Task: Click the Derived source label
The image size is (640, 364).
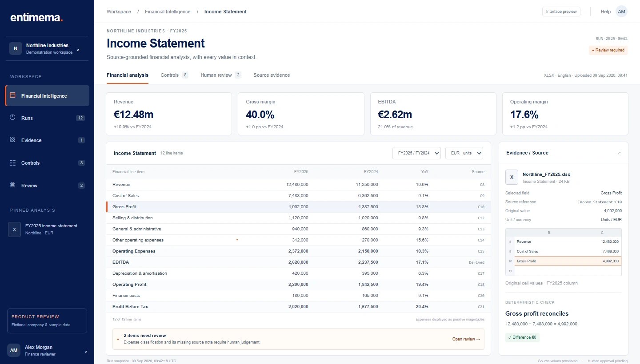Action: pos(476,262)
